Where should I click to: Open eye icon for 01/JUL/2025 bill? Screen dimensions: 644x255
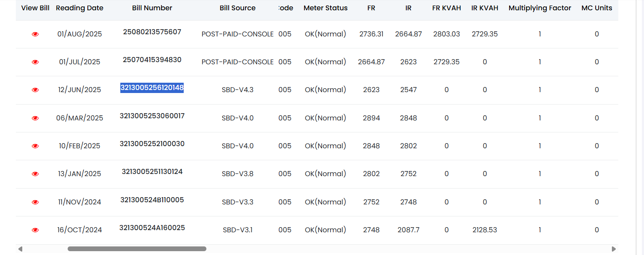tap(35, 62)
